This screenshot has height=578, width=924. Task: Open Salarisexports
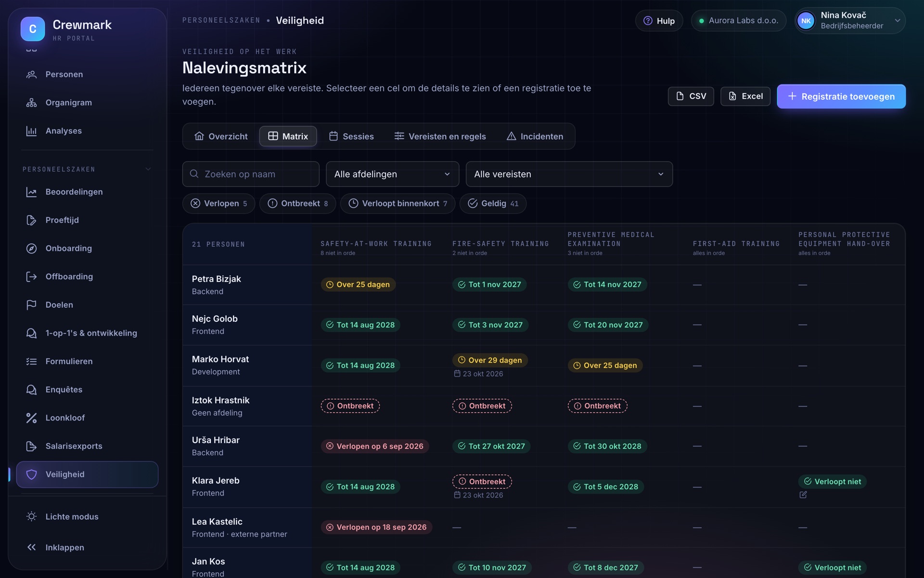[x=87, y=446]
